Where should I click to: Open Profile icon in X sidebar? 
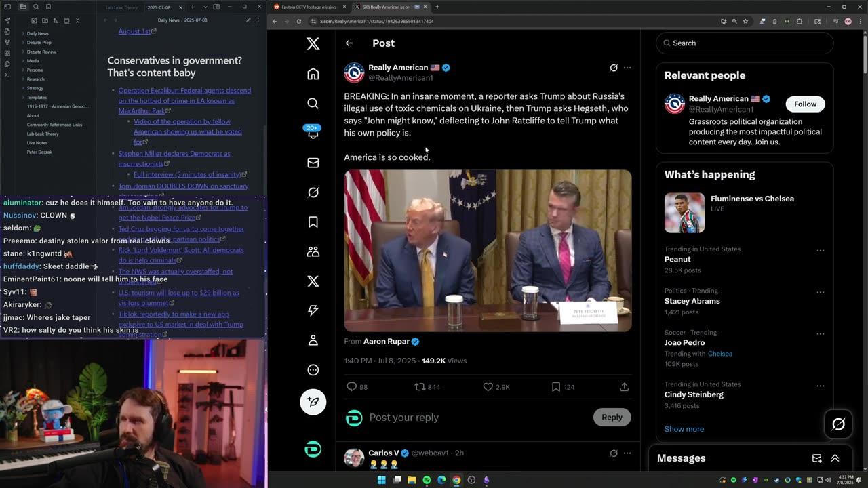[313, 340]
